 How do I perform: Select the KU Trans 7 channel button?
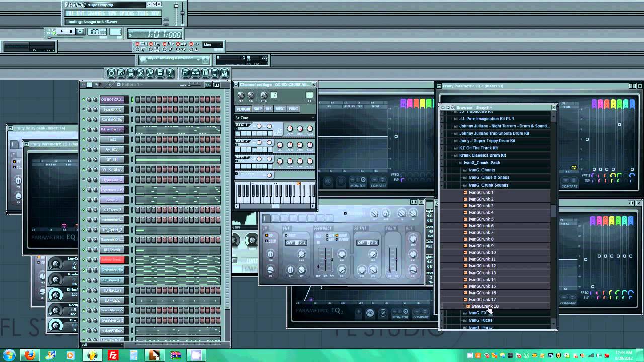click(112, 210)
